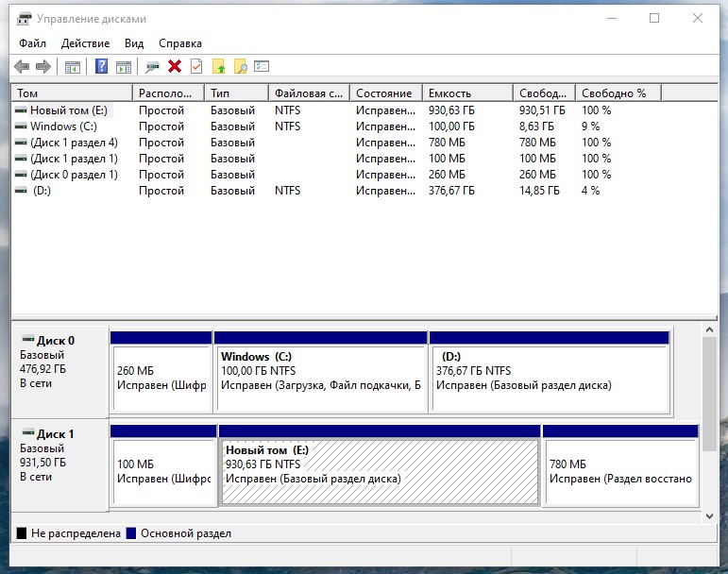Click the blue Основной раздел legend swatch
The image size is (728, 574).
coord(131,533)
